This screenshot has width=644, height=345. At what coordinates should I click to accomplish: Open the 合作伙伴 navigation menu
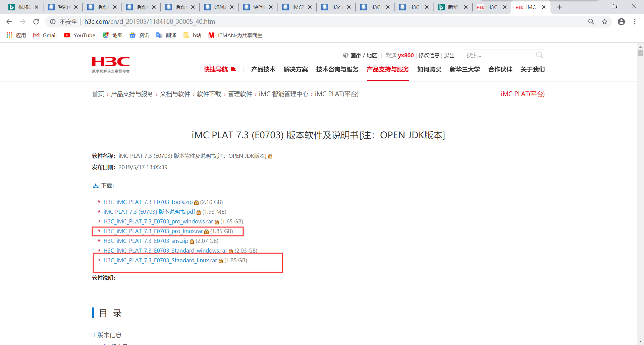coord(500,69)
